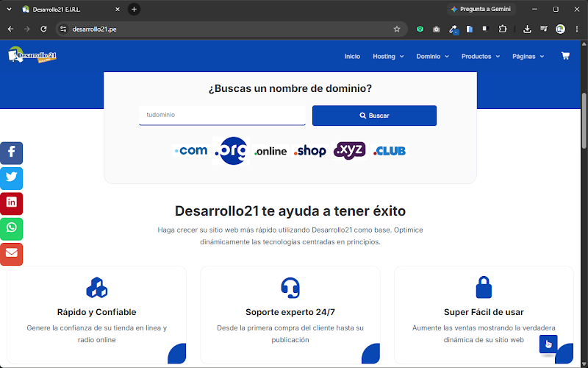Open the browser profile avatar
This screenshot has width=588, height=368.
pyautogui.click(x=560, y=29)
